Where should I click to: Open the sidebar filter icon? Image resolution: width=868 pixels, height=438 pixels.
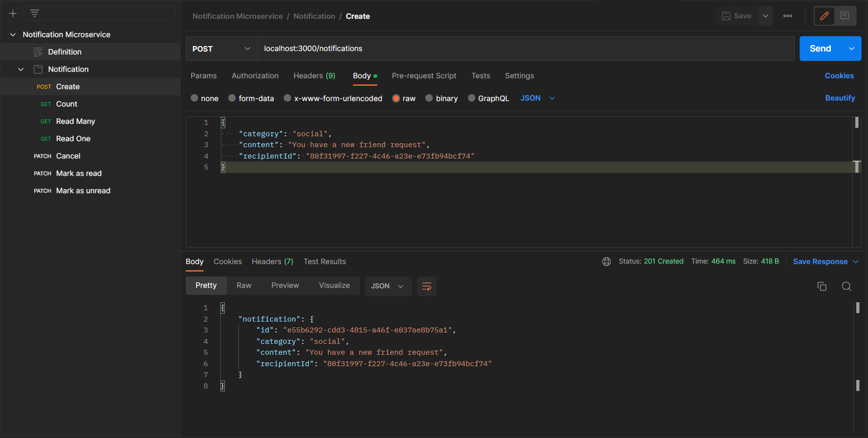coord(35,13)
